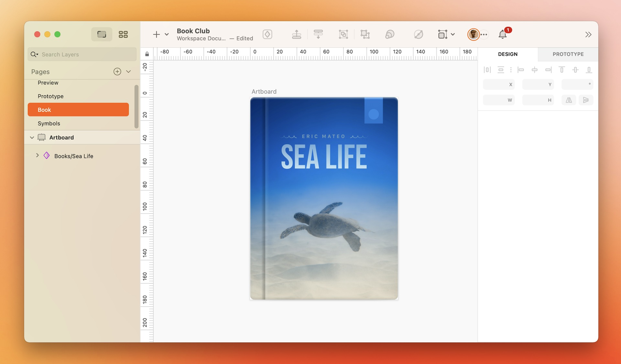Switch to the DESIGN tab
This screenshot has width=621, height=364.
coord(507,54)
